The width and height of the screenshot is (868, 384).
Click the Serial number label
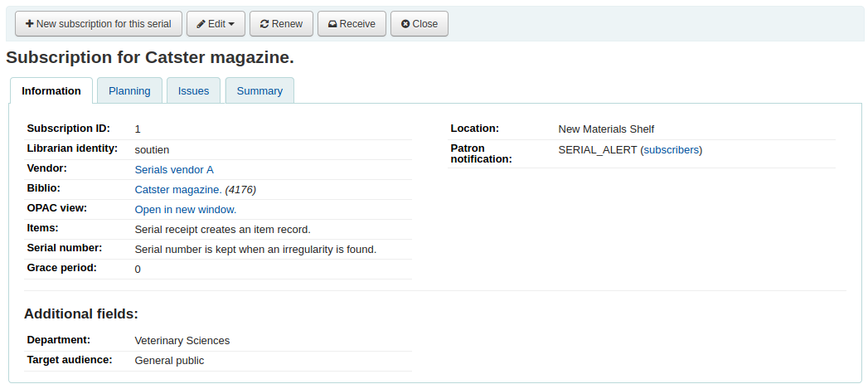click(x=65, y=248)
